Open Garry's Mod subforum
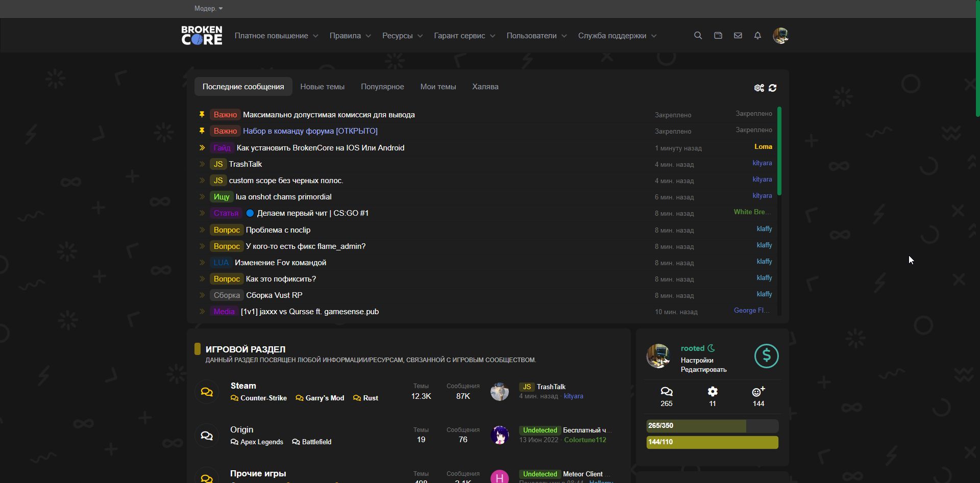Viewport: 980px width, 483px height. coord(325,398)
